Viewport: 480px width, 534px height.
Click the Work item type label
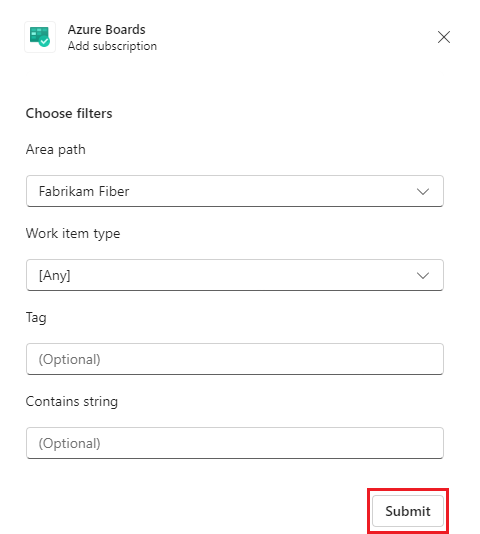(73, 234)
